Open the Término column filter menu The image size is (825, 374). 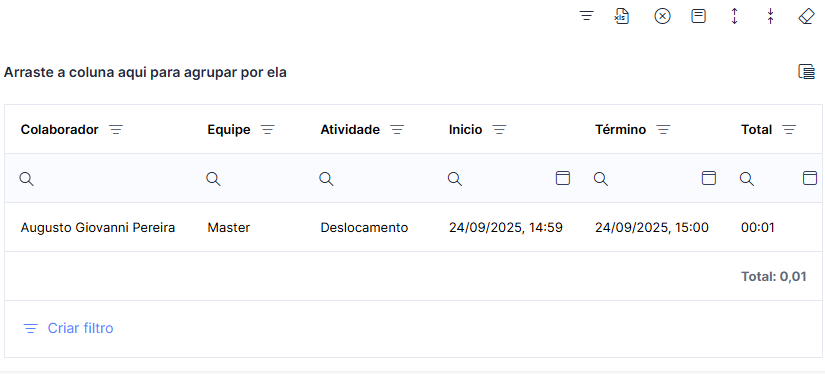(663, 129)
